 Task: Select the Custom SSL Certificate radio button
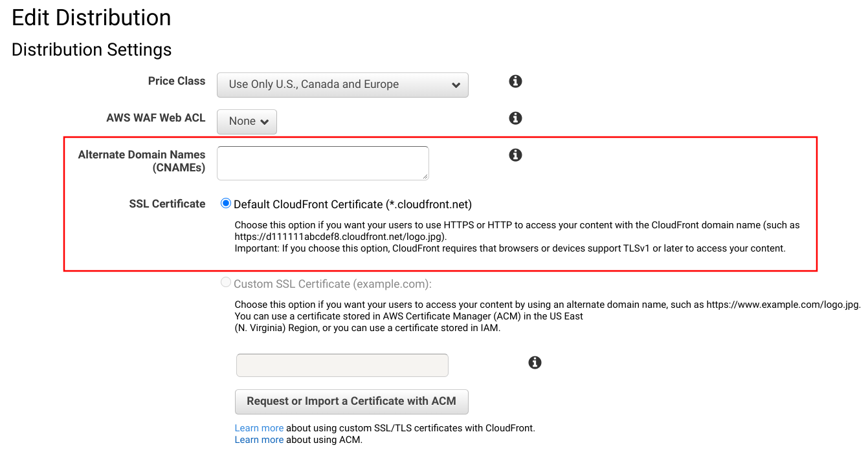(x=226, y=283)
